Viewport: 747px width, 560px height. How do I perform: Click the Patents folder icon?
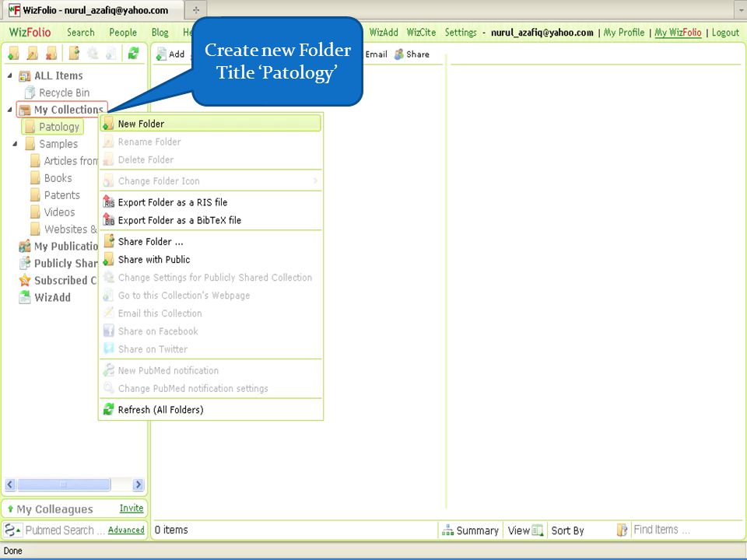tap(35, 195)
